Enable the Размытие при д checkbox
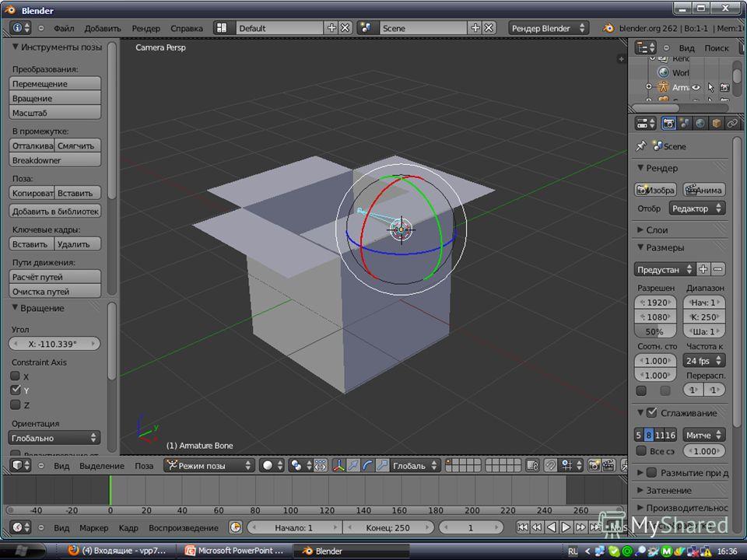747x560 pixels. coord(651,473)
